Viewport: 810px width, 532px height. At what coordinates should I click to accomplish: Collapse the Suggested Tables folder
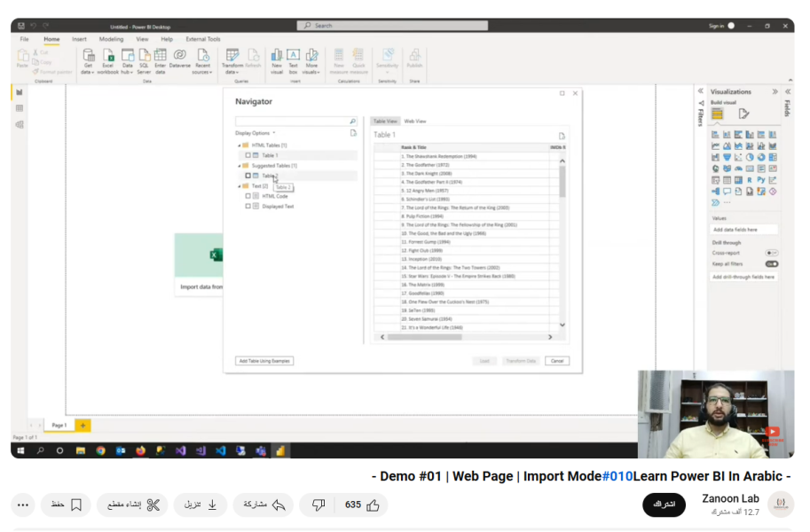239,166
